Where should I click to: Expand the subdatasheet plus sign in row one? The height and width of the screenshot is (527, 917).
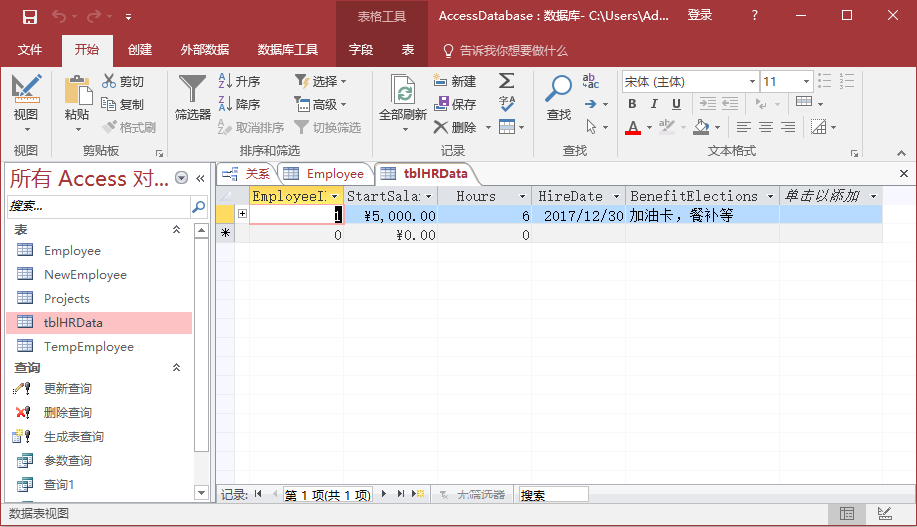click(x=242, y=215)
